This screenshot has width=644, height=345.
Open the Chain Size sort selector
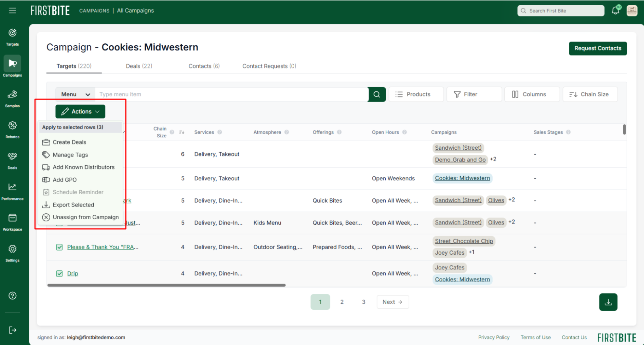590,94
